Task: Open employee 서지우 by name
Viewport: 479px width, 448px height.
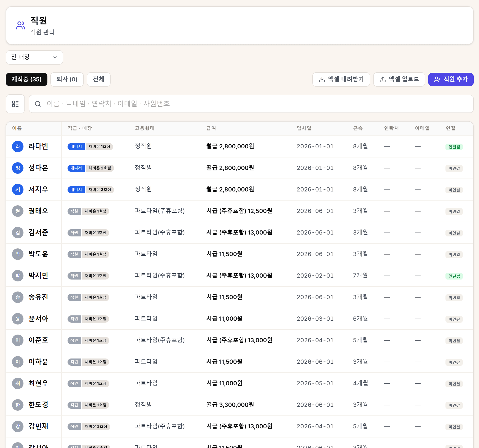Action: 38,190
